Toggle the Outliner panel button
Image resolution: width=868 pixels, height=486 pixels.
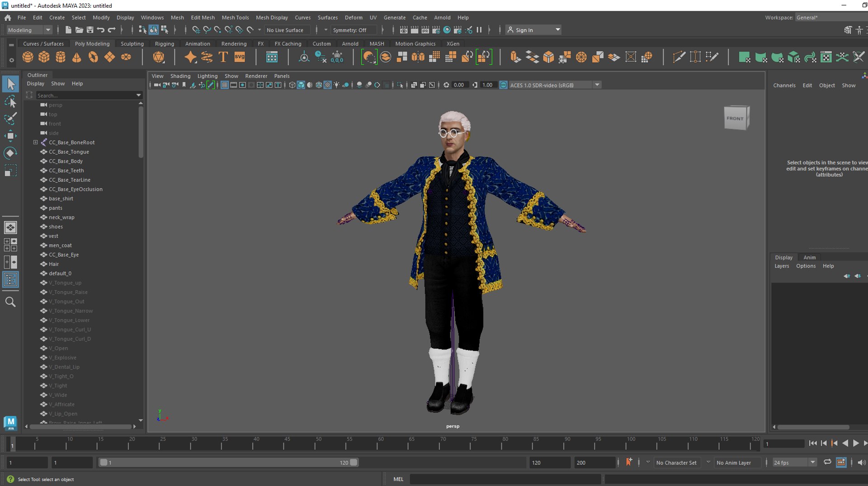pyautogui.click(x=10, y=279)
